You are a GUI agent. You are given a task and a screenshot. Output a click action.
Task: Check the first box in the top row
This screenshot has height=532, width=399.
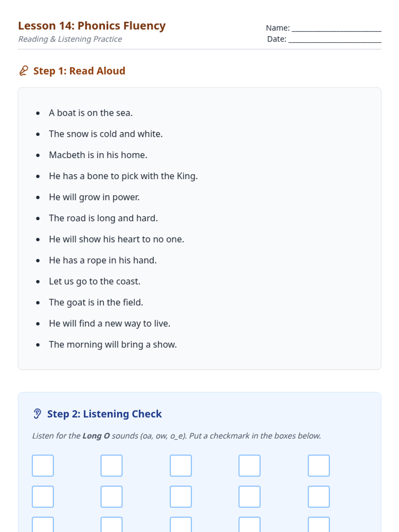click(43, 465)
